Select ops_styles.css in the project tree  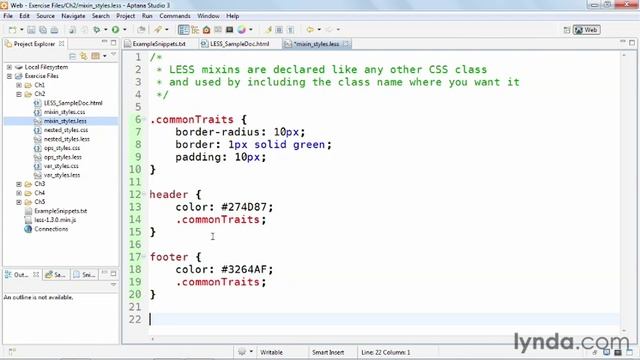pyautogui.click(x=62, y=148)
